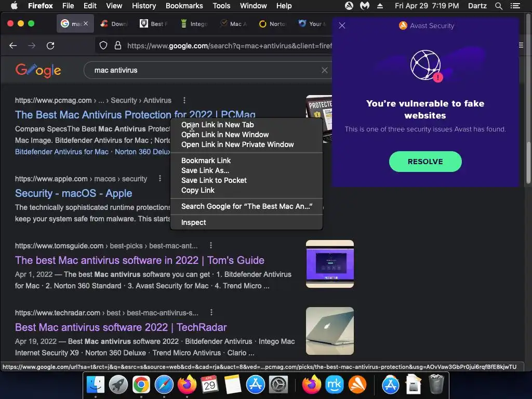This screenshot has width=532, height=399.
Task: Close the active mac antivirus tab
Action: [x=86, y=23]
